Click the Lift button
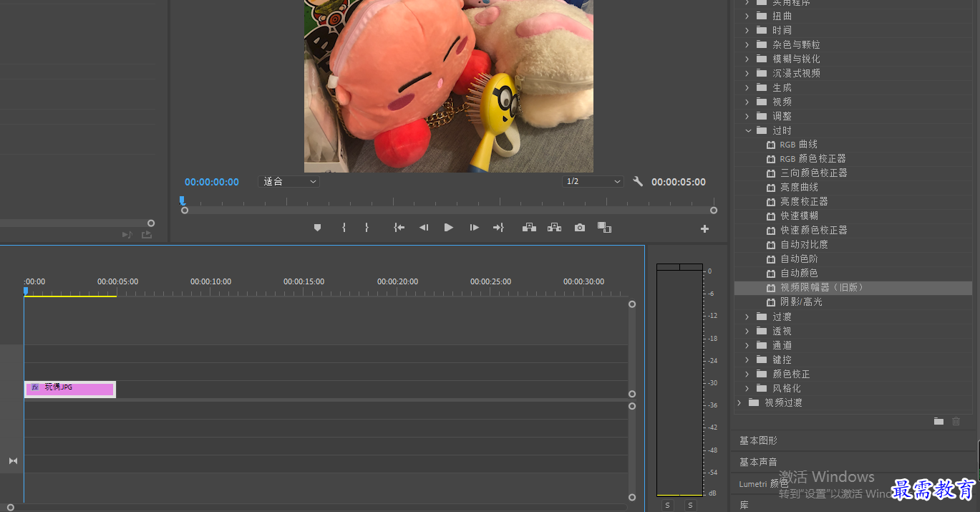The width and height of the screenshot is (980, 512). pyautogui.click(x=529, y=228)
